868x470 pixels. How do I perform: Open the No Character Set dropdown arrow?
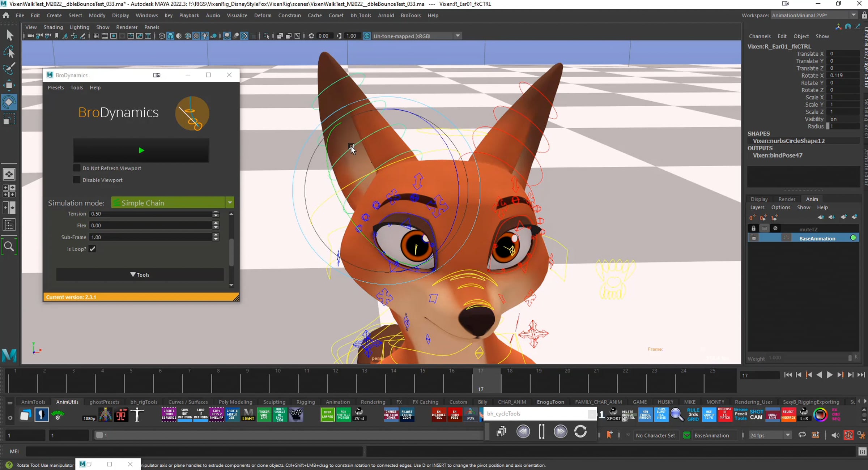pos(628,435)
